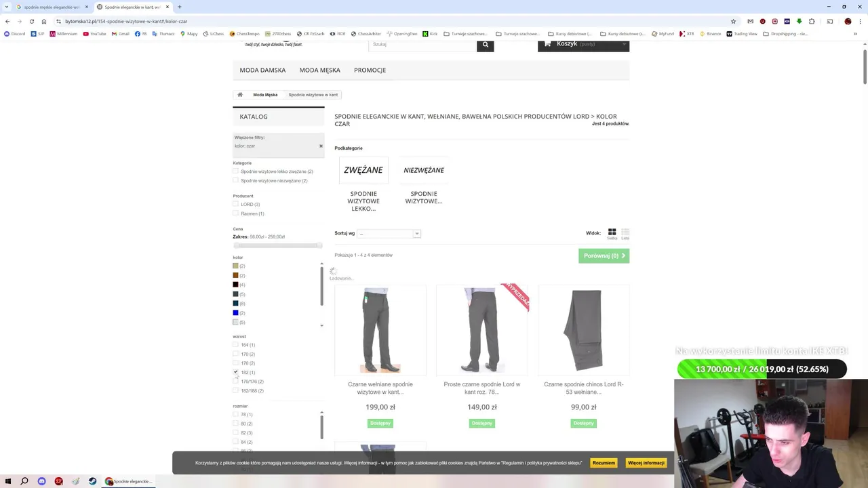Click the price range slider handle on the right
The image size is (868, 488).
coord(319,245)
